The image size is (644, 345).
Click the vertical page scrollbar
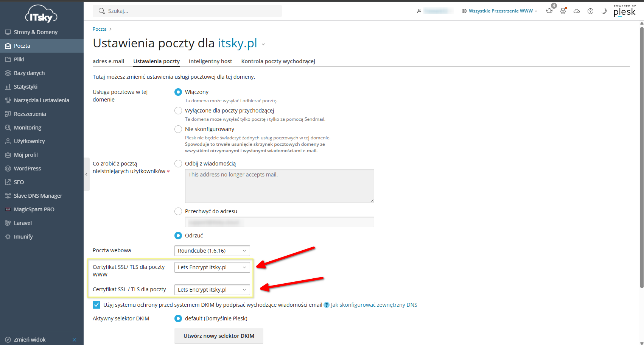click(x=641, y=157)
